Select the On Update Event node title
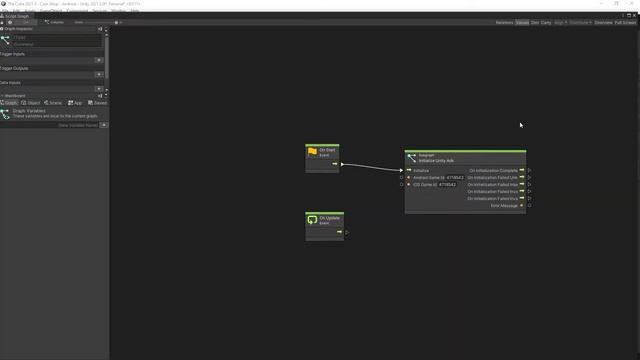Screen dimensions: 640x360 pyautogui.click(x=329, y=218)
